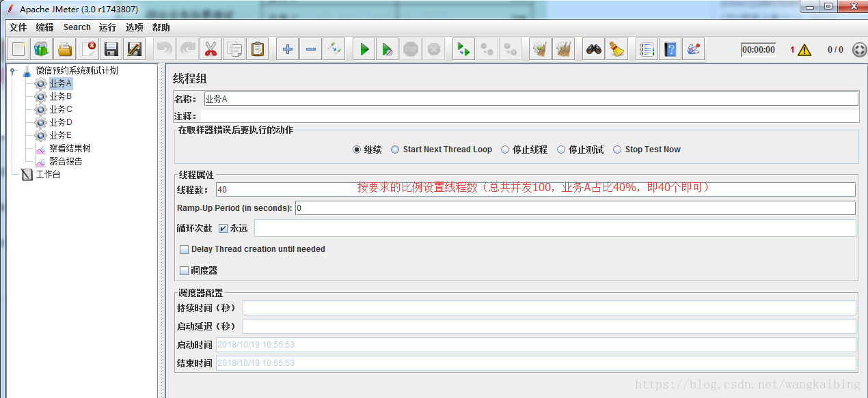The height and width of the screenshot is (398, 868).
Task: Click the Undo arrow icon
Action: [165, 49]
